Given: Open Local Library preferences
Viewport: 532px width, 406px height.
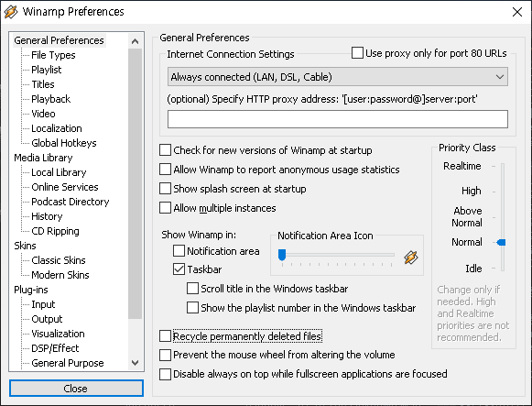Looking at the screenshot, I should coord(59,172).
